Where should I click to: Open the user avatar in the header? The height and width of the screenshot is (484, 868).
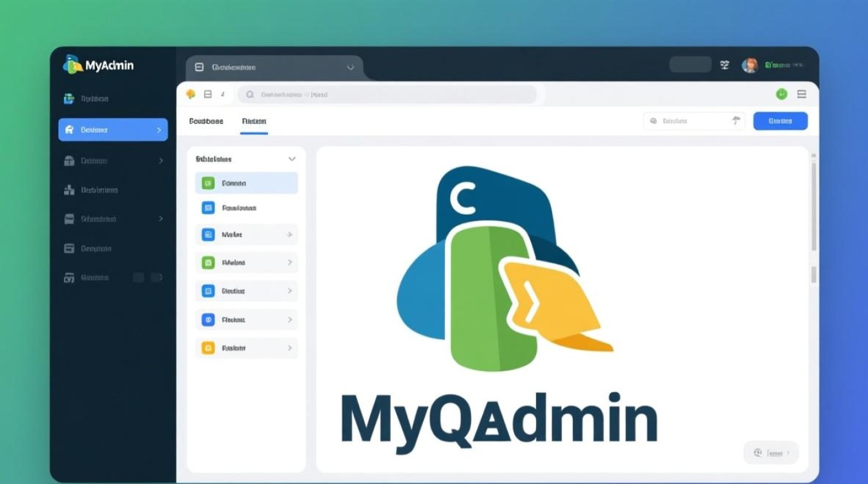coord(749,65)
